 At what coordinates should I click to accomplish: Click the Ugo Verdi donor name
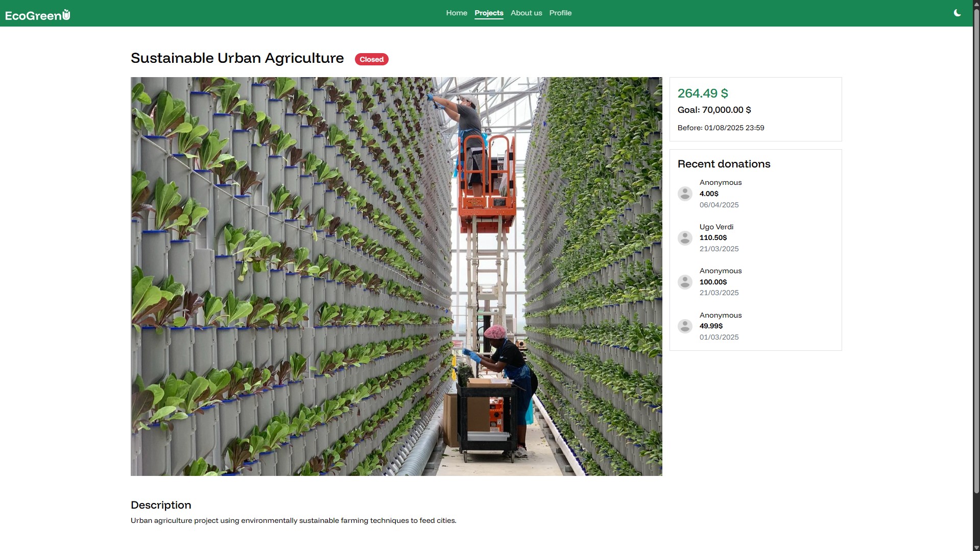(x=716, y=227)
